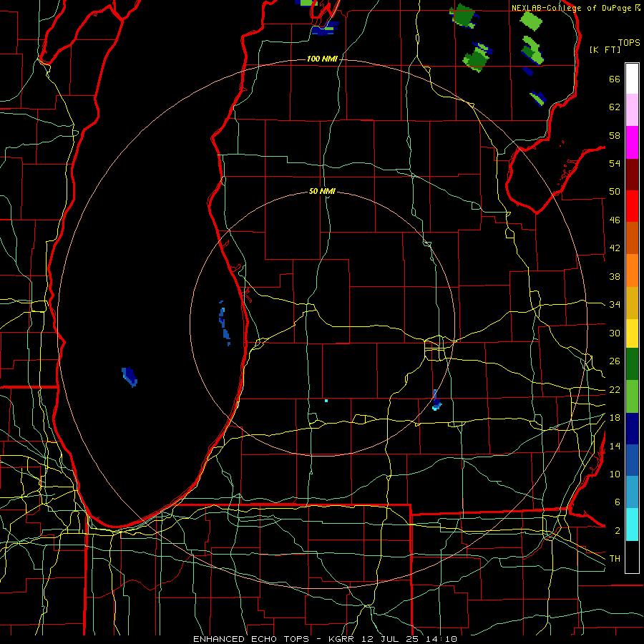Click the 62 value on the scale
644x644 pixels.
coord(615,107)
